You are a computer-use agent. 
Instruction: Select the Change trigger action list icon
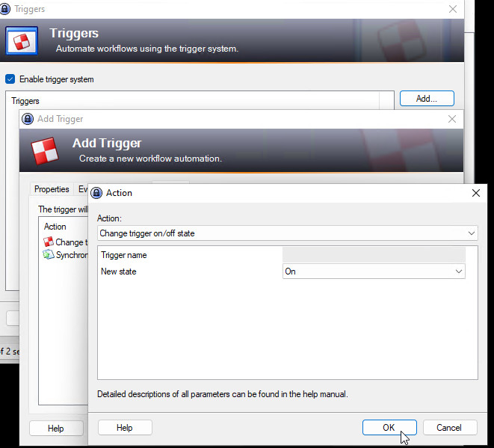pyautogui.click(x=49, y=242)
